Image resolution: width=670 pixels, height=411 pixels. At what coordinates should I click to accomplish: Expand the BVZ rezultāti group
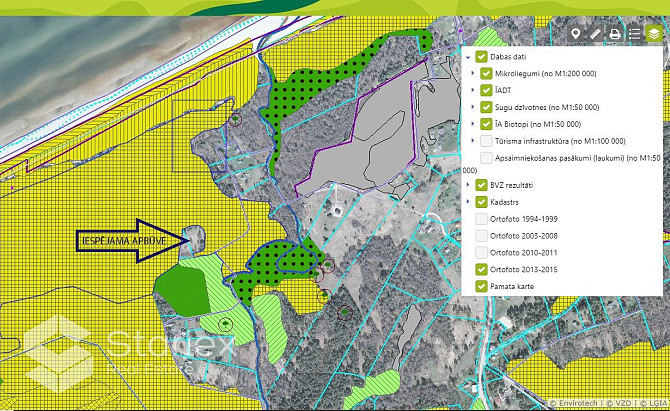(x=468, y=185)
